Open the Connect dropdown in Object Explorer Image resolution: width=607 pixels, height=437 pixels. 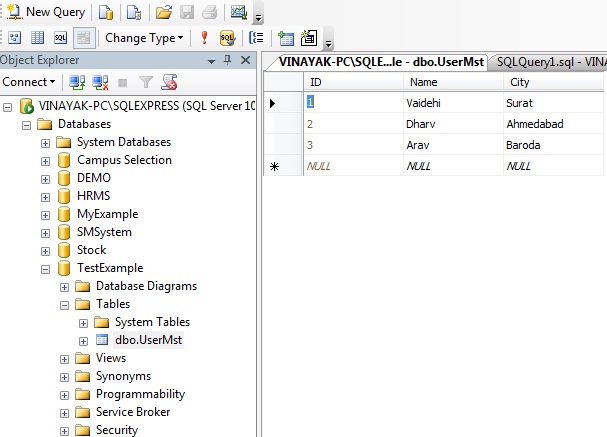[x=29, y=81]
